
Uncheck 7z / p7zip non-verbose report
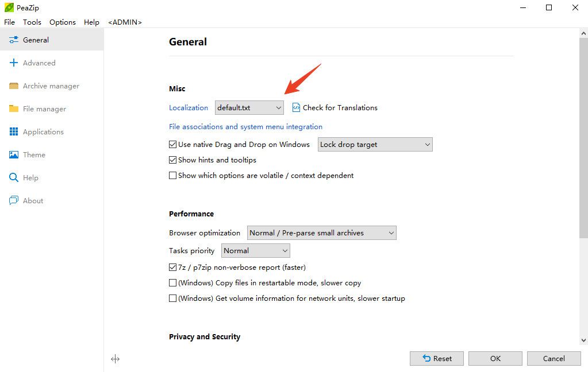172,268
